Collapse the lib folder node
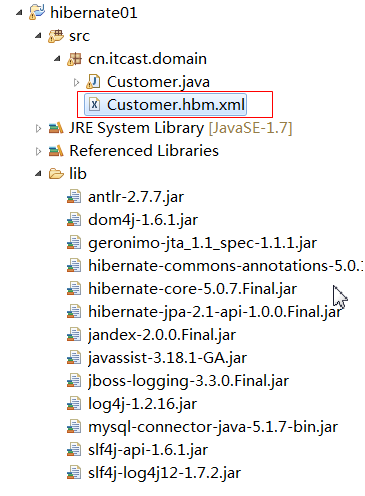365x496 pixels. pos(38,174)
